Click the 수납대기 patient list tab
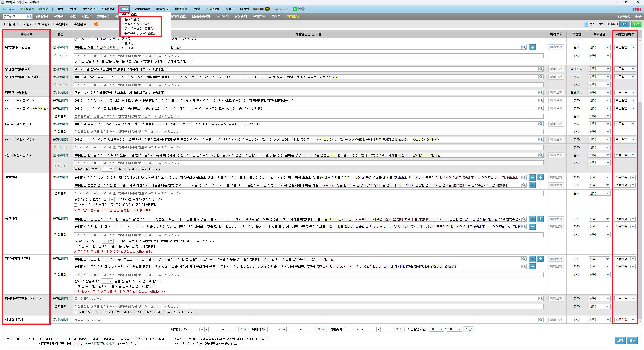Viewport: 644px width, 350px height. pos(62,24)
